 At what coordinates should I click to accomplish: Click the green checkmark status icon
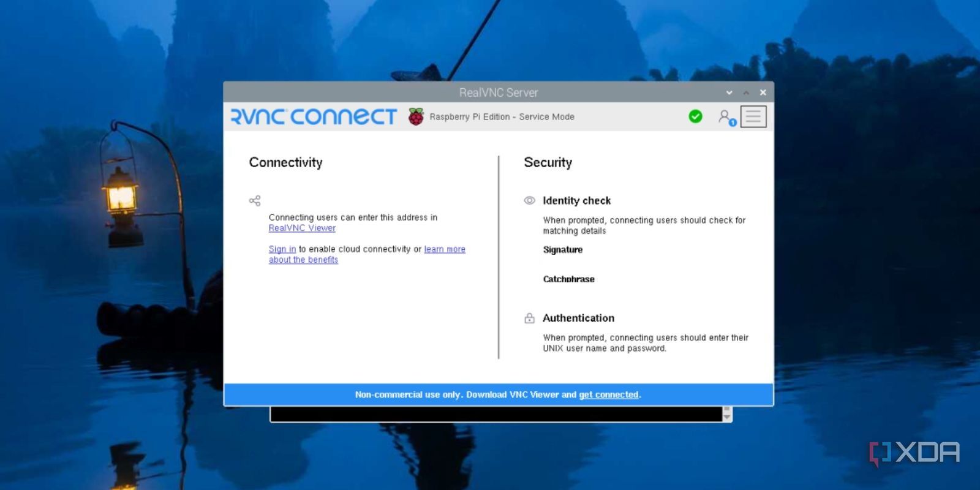pyautogui.click(x=695, y=116)
